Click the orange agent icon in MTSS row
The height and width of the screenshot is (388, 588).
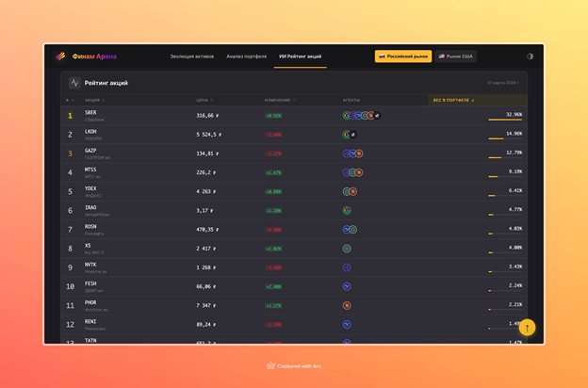coord(359,172)
